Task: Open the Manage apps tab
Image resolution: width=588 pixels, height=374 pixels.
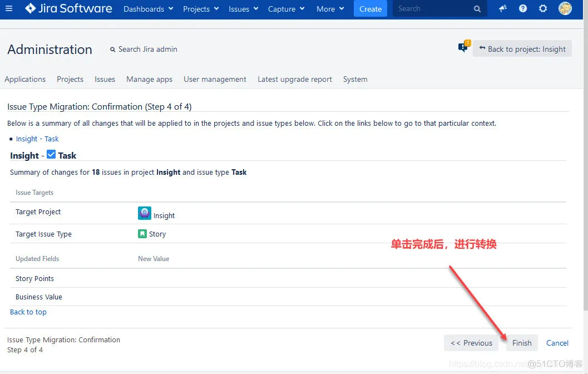Action: point(149,79)
